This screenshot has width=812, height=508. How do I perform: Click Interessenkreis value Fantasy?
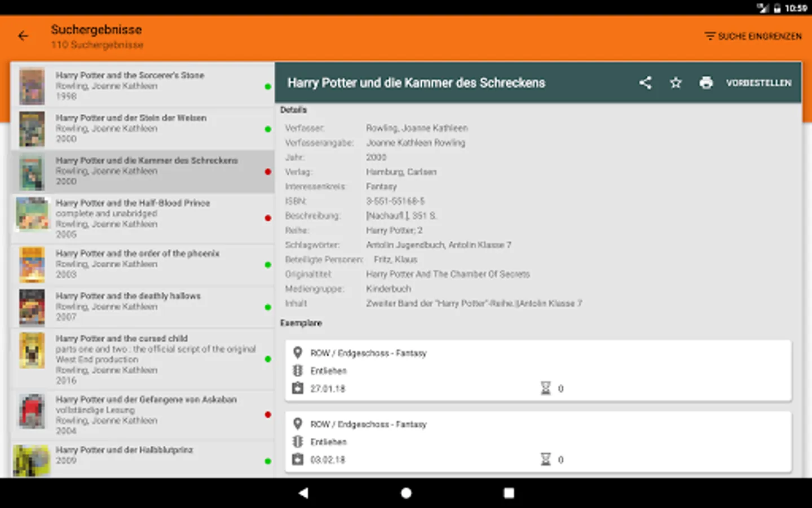tap(381, 186)
